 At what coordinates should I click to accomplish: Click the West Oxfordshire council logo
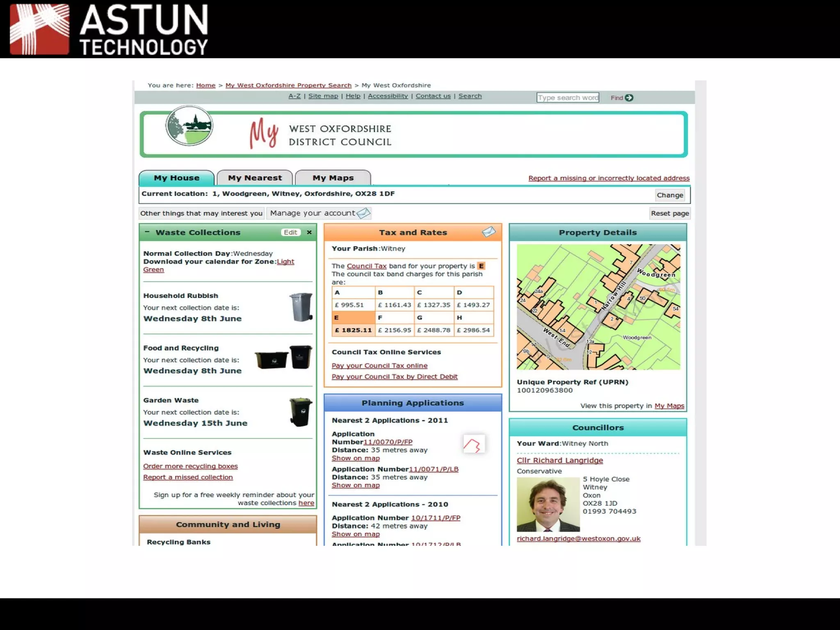tap(189, 126)
